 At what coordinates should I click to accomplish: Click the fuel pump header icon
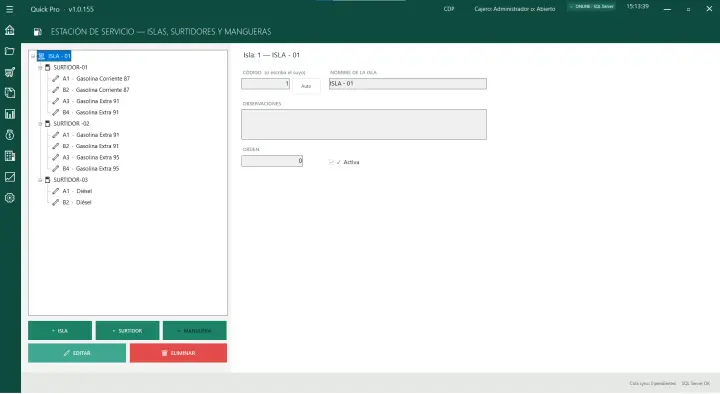click(38, 32)
